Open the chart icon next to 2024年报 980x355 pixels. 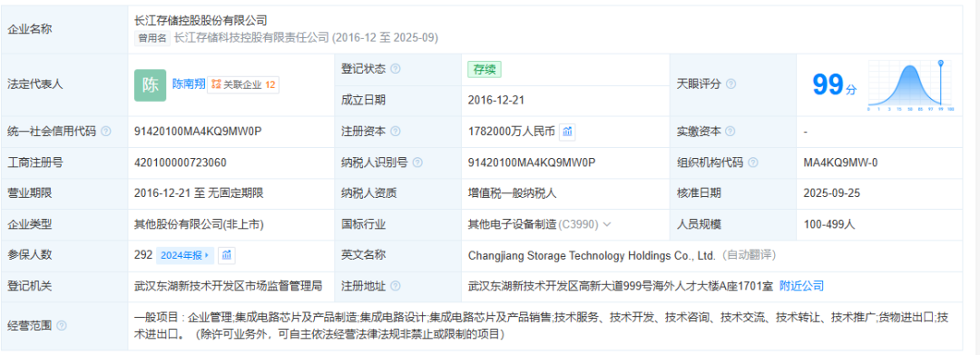coord(226,255)
